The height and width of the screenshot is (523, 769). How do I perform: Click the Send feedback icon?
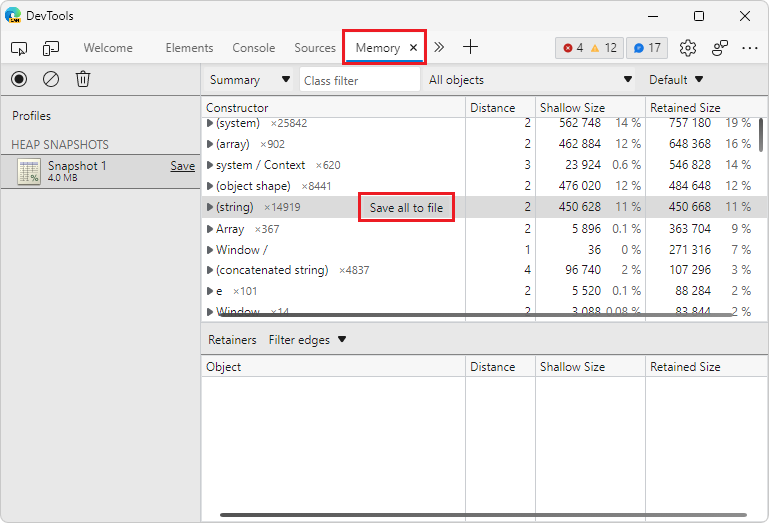coord(719,48)
